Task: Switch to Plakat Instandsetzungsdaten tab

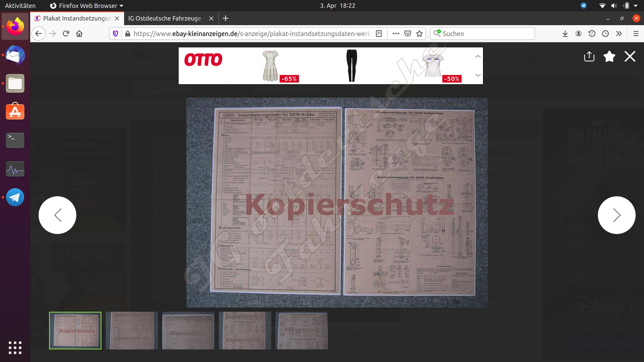Action: pyautogui.click(x=77, y=18)
